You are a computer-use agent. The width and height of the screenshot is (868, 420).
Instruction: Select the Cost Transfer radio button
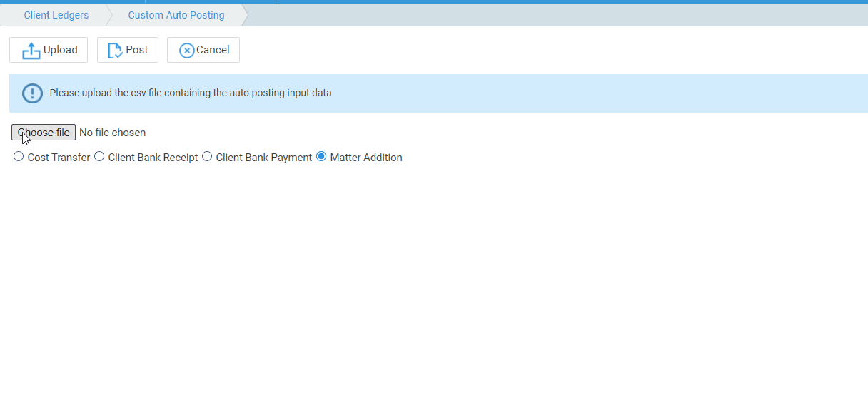click(x=19, y=156)
